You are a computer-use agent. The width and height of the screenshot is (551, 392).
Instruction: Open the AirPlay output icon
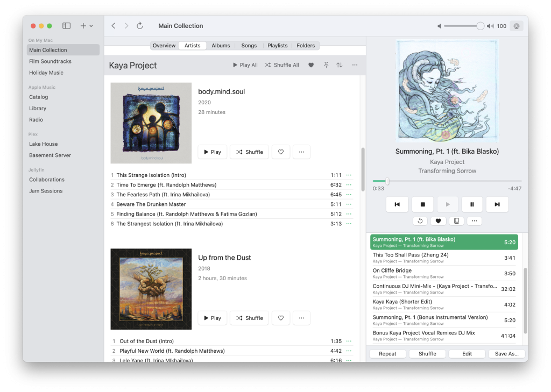516,26
